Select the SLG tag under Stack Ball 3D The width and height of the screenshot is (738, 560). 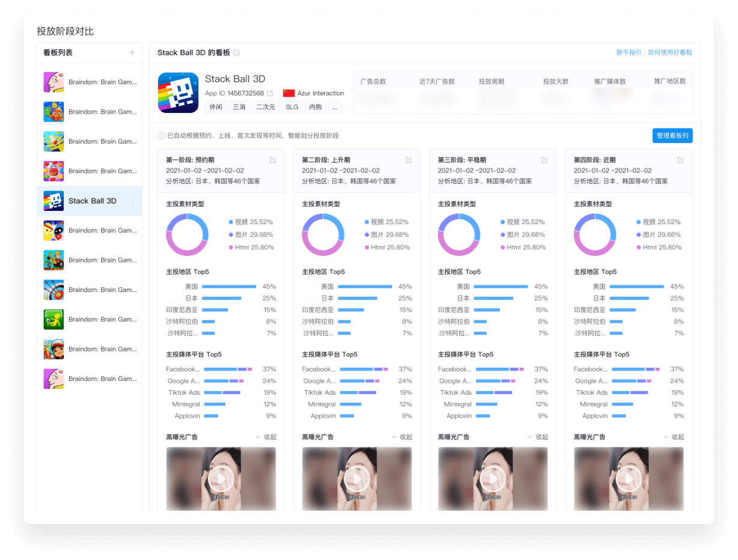click(x=291, y=107)
